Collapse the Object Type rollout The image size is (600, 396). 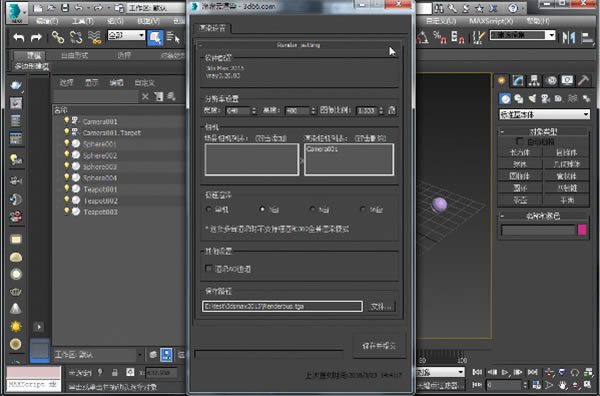[543, 132]
